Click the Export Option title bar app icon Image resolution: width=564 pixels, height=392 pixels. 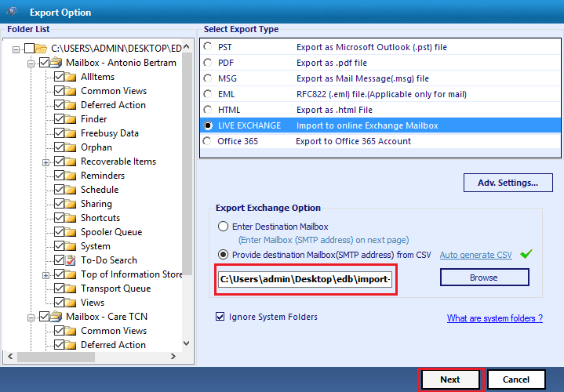coord(13,12)
